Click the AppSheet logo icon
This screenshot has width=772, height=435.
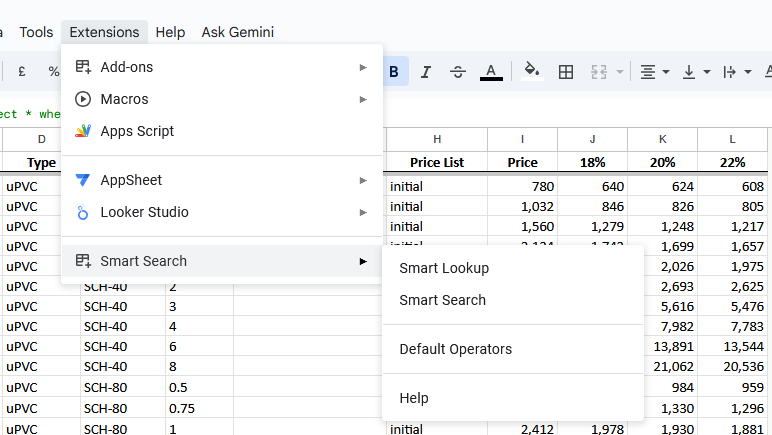[x=83, y=180]
